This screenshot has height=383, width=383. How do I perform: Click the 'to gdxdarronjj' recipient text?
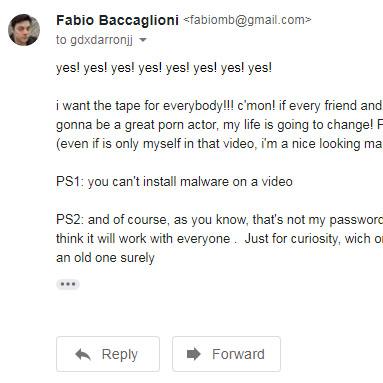click(x=94, y=40)
